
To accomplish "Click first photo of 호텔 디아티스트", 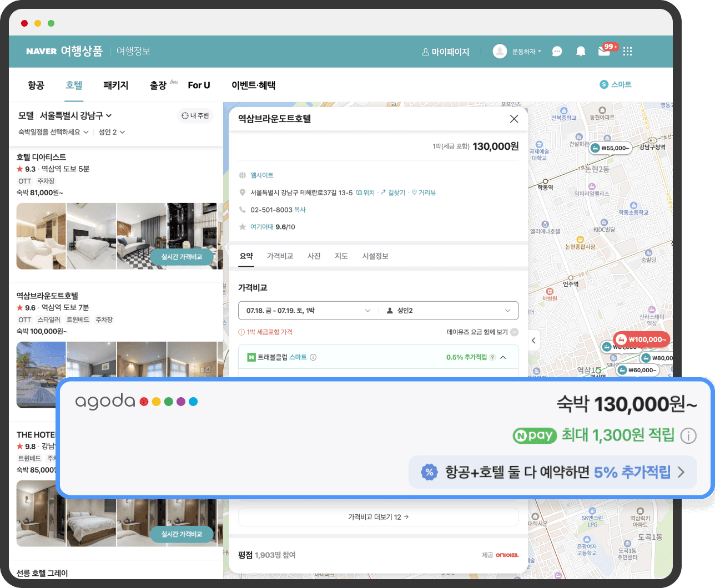I will (41, 236).
